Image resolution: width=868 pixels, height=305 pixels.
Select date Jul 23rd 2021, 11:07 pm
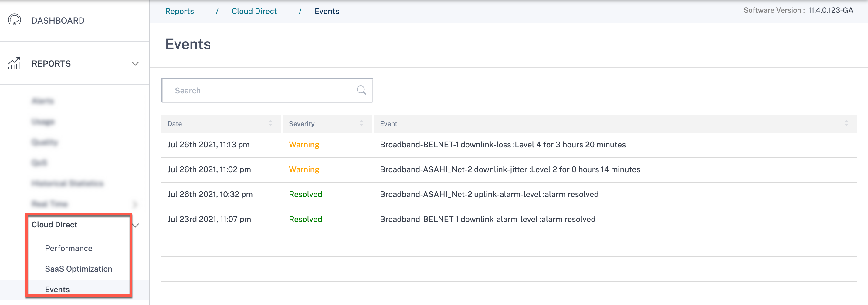[x=209, y=219]
